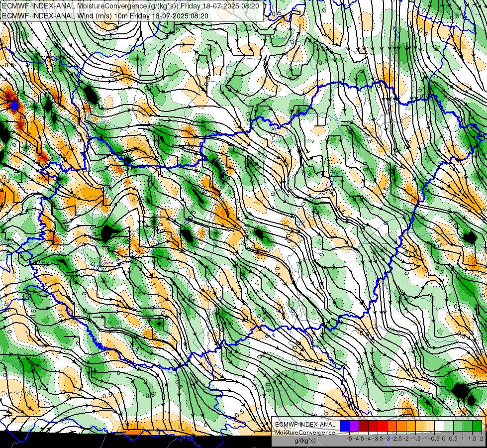The image size is (487, 448).
Task: Click the '-1.5' value on legend scale
Action: [415, 439]
